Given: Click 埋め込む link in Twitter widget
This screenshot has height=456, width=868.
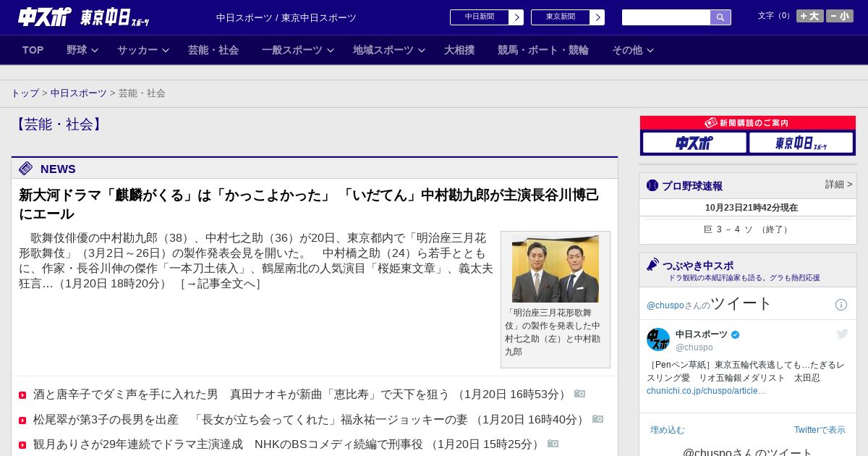Looking at the screenshot, I should pyautogui.click(x=668, y=430).
